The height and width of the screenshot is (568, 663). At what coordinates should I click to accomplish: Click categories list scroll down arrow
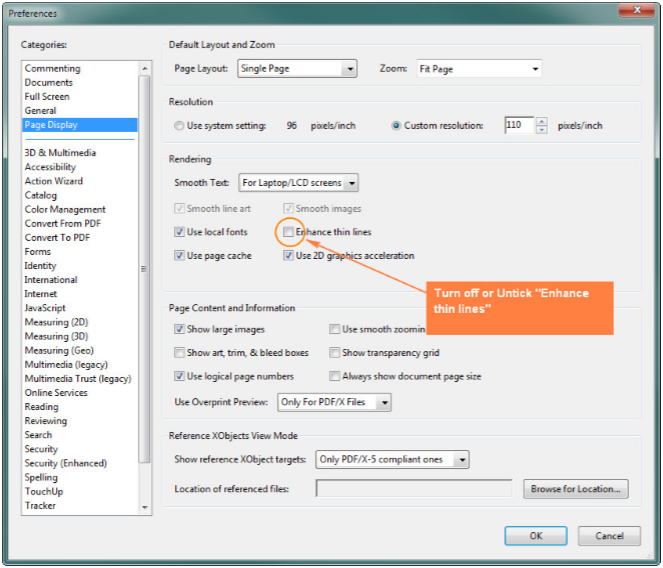tap(145, 507)
